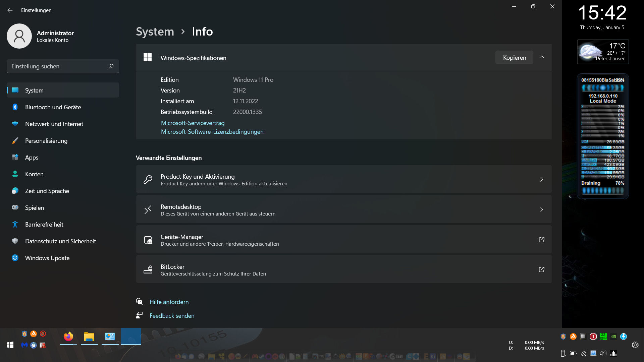The height and width of the screenshot is (362, 644).
Task: Open the volume speaker tray icon
Action: pos(603,353)
